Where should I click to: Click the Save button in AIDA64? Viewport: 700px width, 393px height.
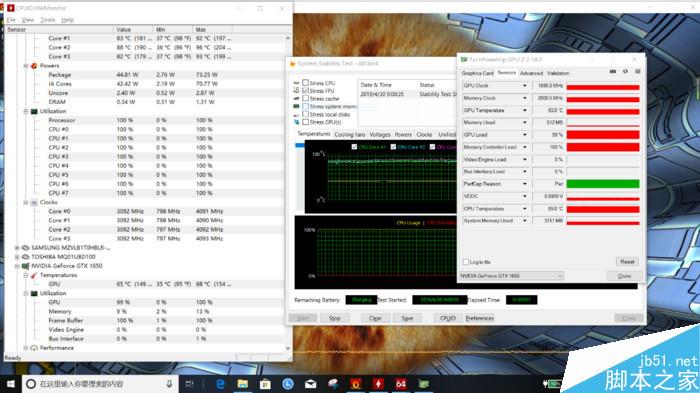point(407,318)
